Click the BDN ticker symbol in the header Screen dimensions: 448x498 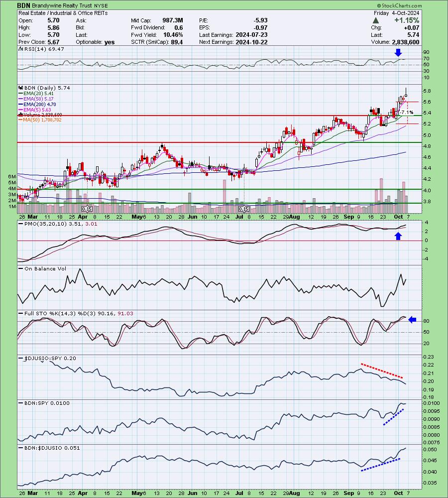24,5
